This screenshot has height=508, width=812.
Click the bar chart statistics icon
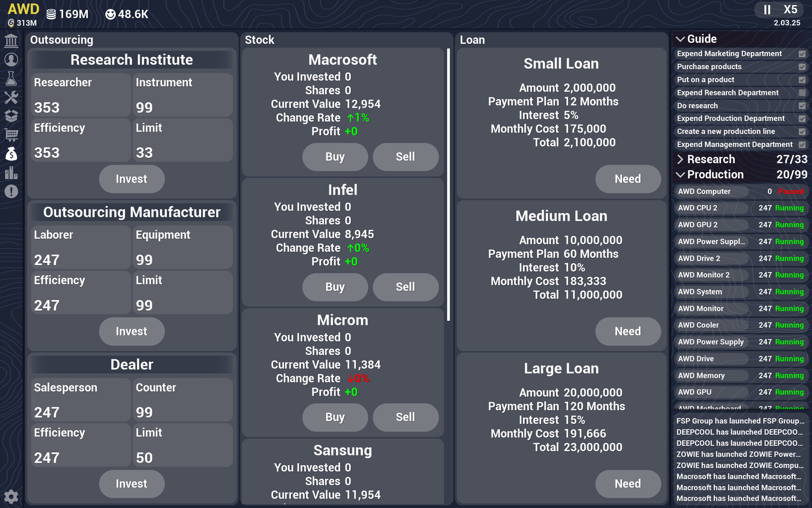[11, 173]
